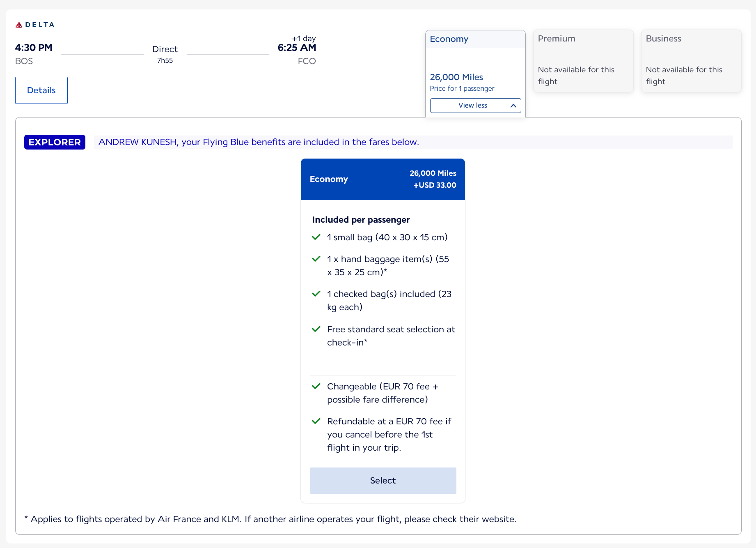Click the checkmark beside Changeable

(x=316, y=386)
